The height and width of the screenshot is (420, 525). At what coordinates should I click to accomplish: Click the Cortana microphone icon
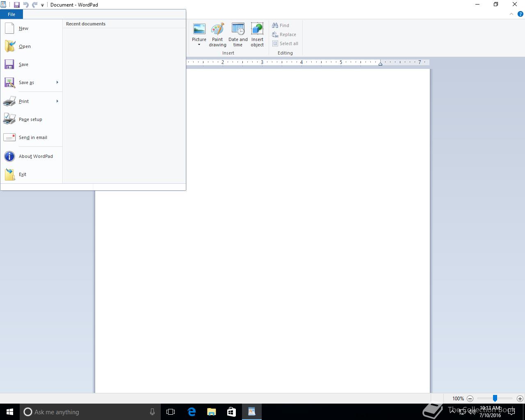(152, 412)
